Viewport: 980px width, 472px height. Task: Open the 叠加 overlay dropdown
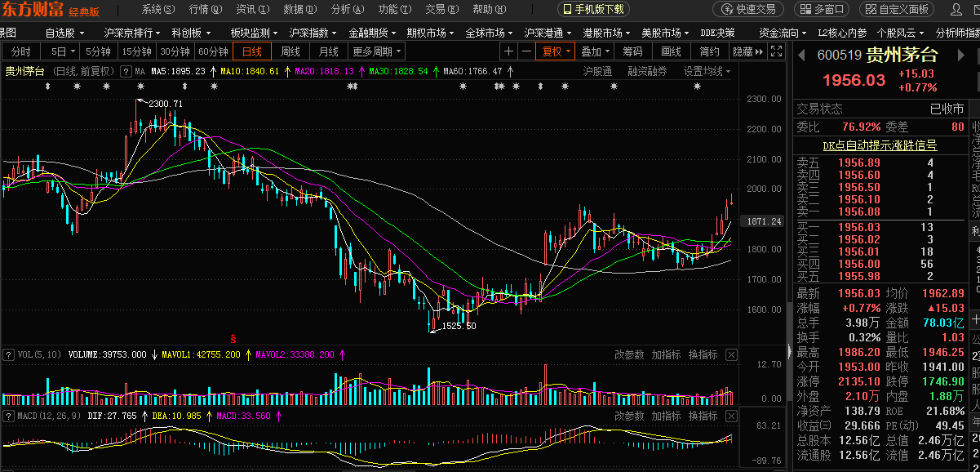(595, 51)
